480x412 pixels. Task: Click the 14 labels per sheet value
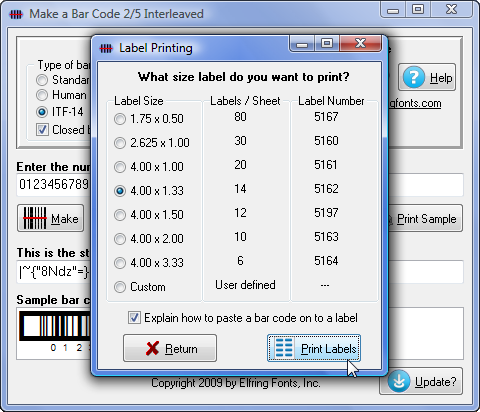240,189
